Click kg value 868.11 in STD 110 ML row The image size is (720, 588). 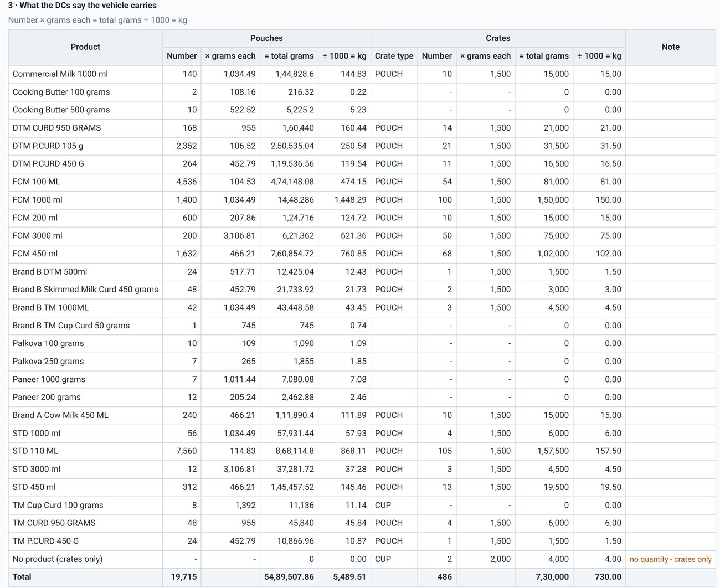(353, 451)
